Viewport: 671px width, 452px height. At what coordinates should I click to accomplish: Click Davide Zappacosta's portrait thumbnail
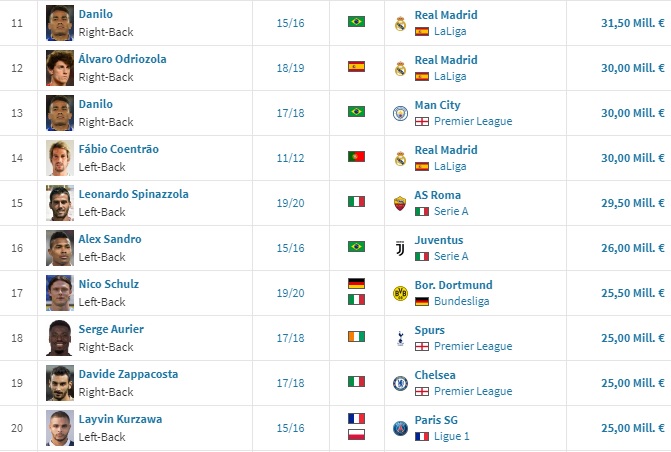59,383
